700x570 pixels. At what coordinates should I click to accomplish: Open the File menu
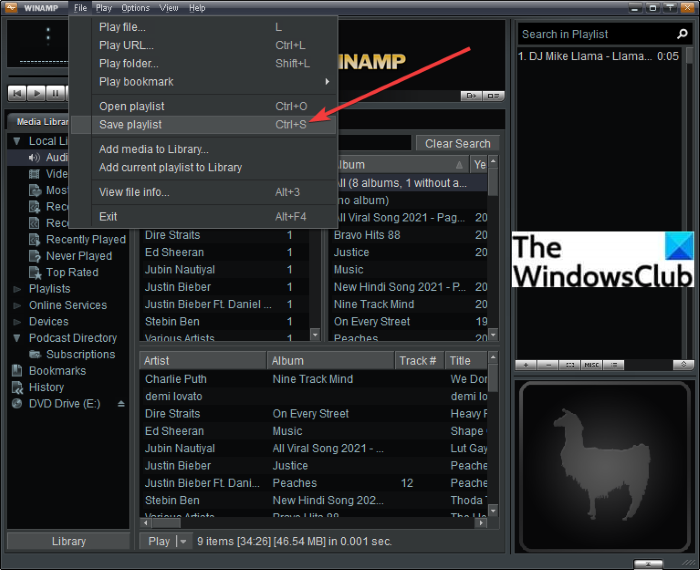[80, 8]
